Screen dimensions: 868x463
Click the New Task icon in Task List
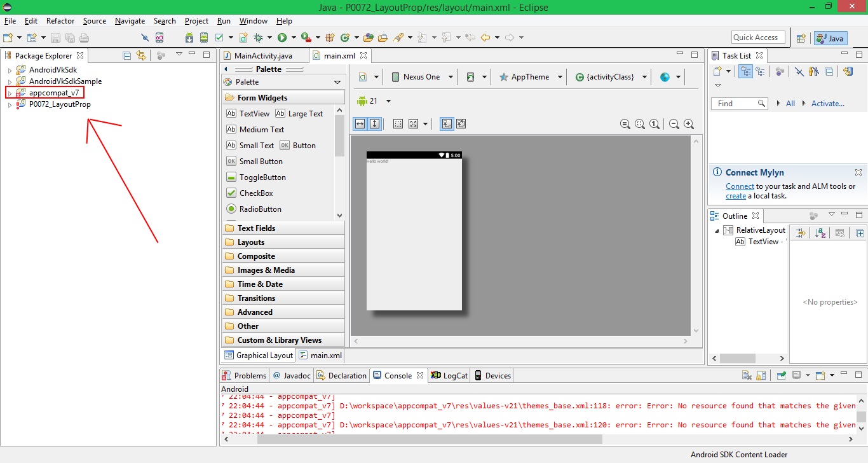(x=717, y=72)
